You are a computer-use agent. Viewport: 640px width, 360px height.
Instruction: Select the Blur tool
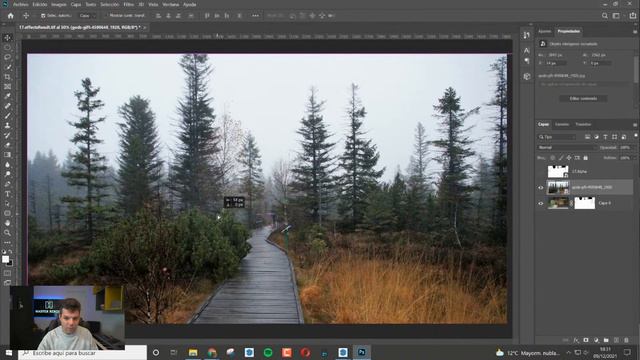point(7,164)
